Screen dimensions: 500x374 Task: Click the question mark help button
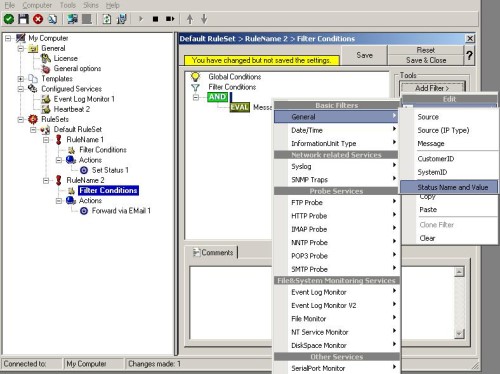(x=469, y=55)
